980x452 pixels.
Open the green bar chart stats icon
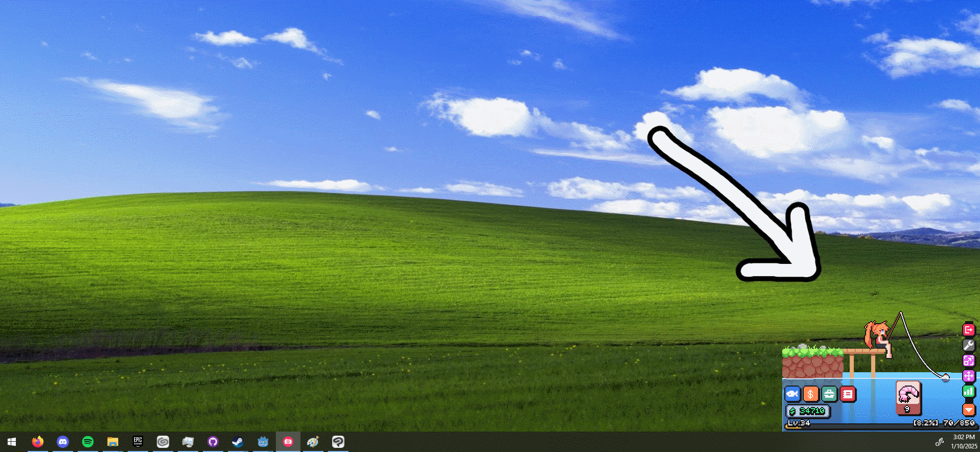[968, 392]
